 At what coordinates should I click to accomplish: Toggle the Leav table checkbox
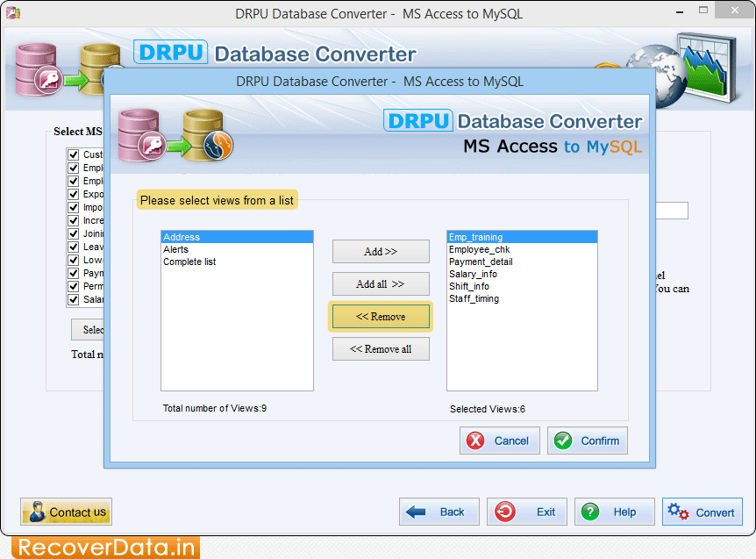click(74, 247)
